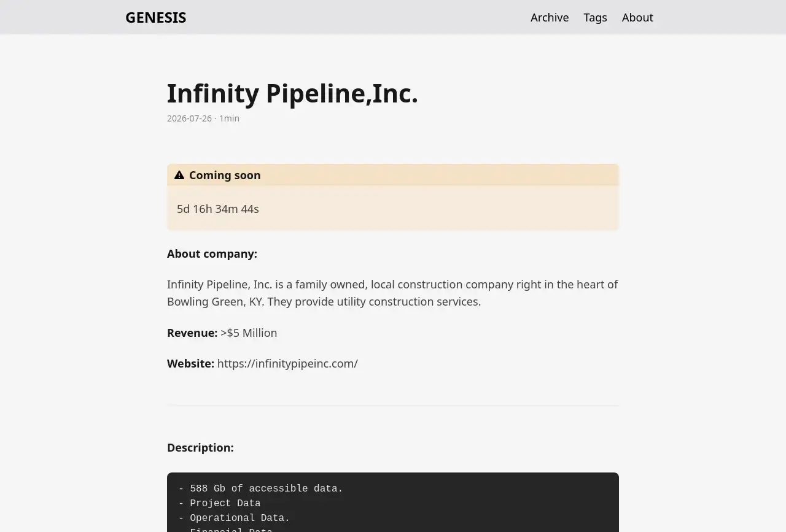
Task: Go to the Tags navigation item
Action: click(595, 18)
